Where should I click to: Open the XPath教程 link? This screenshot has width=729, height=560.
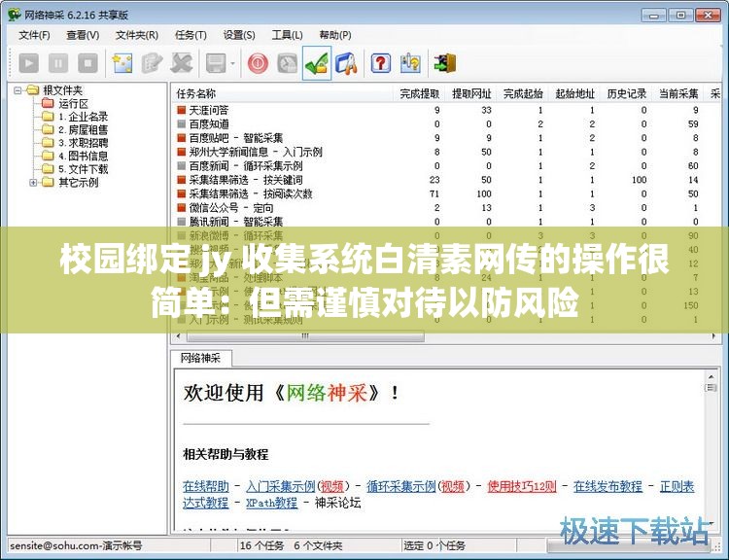271,503
